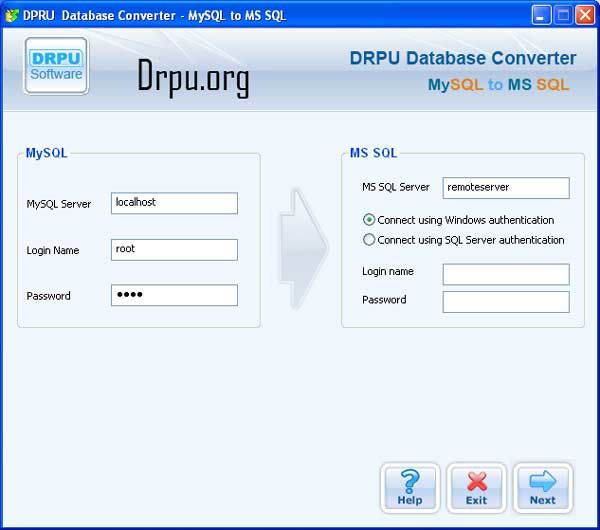Click the DRPU Database Converter heading
Viewport: 600px width, 530px height.
pyautogui.click(x=462, y=58)
